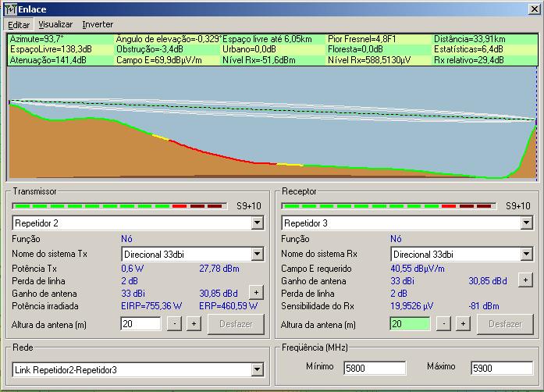Open the Nome do sistema Tx dropdown
This screenshot has width=544, height=392.
(258, 255)
